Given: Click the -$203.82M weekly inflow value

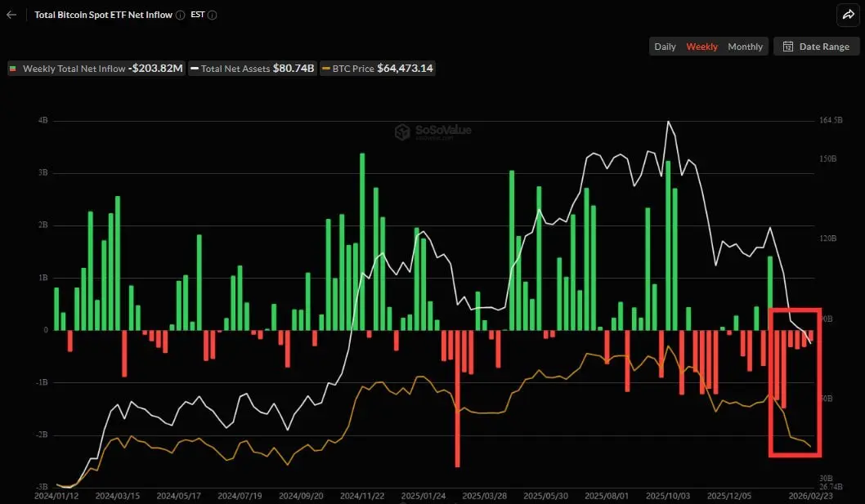Looking at the screenshot, I should (x=155, y=69).
